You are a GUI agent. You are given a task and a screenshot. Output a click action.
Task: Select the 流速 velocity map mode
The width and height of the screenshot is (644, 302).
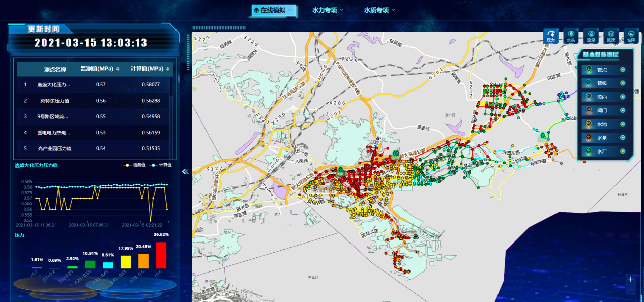pyautogui.click(x=610, y=36)
